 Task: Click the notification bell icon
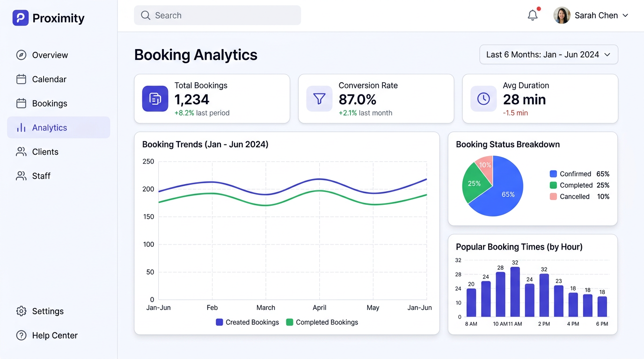click(x=533, y=15)
